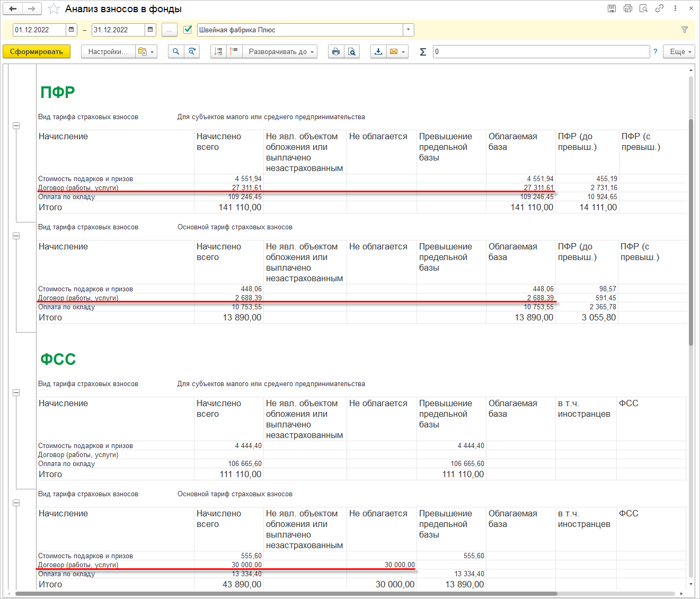Open calendar for start date 01.12.2022

(x=72, y=30)
